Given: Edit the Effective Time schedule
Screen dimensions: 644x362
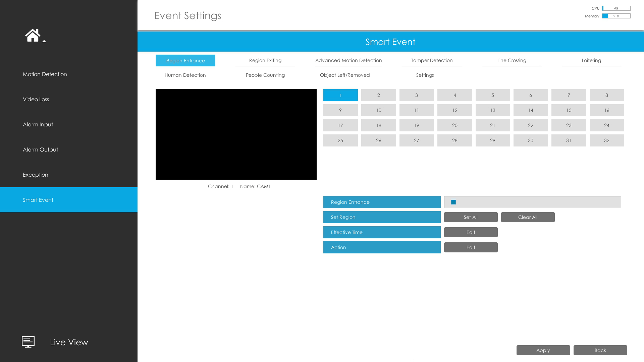Looking at the screenshot, I should (471, 232).
